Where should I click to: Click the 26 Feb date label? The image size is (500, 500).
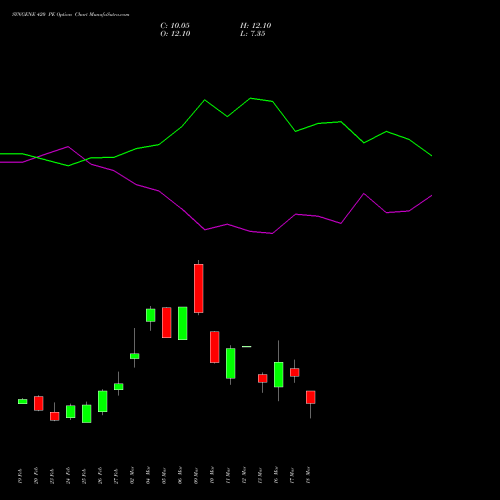pyautogui.click(x=100, y=476)
